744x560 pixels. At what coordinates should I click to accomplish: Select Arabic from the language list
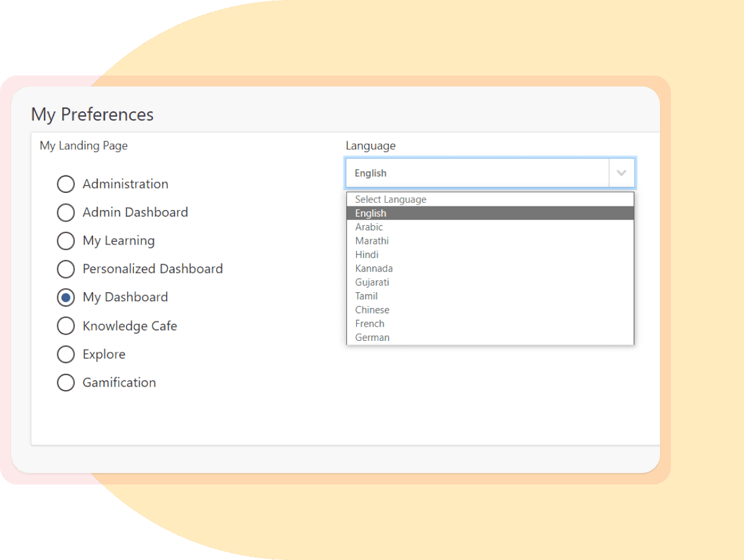[490, 227]
